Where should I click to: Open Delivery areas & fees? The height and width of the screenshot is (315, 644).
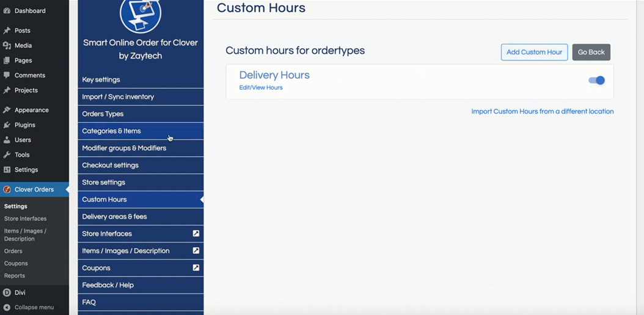point(141,217)
